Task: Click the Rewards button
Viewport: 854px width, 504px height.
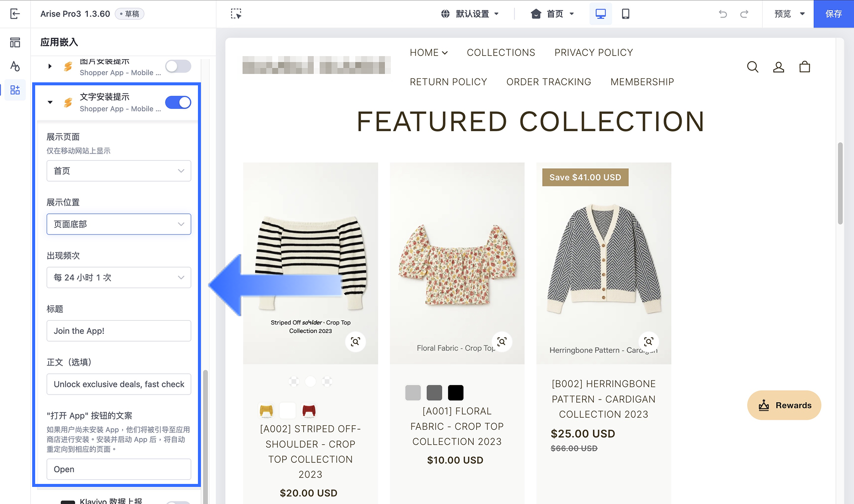Action: [784, 405]
